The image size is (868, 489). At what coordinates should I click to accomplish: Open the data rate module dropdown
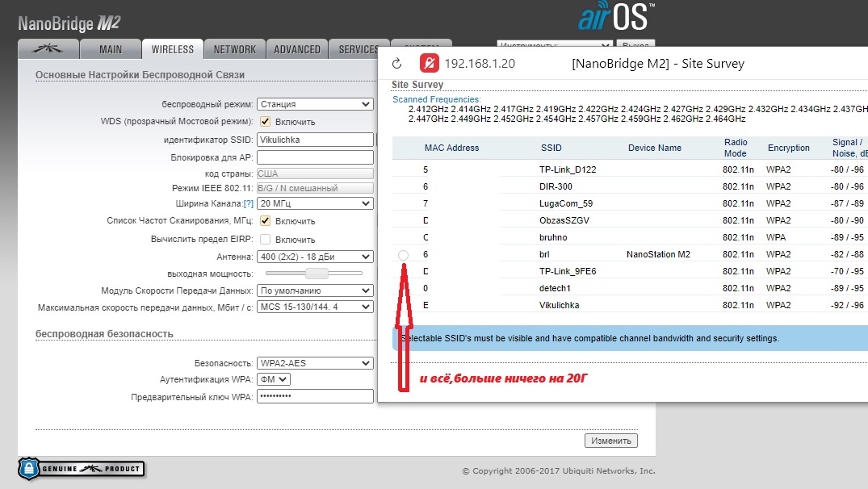click(x=315, y=290)
